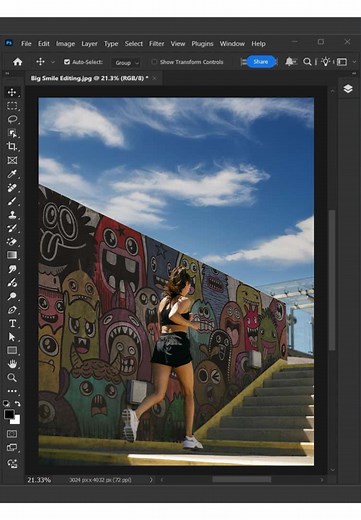The height and width of the screenshot is (520, 361).
Task: Open the Image menu
Action: coord(65,44)
